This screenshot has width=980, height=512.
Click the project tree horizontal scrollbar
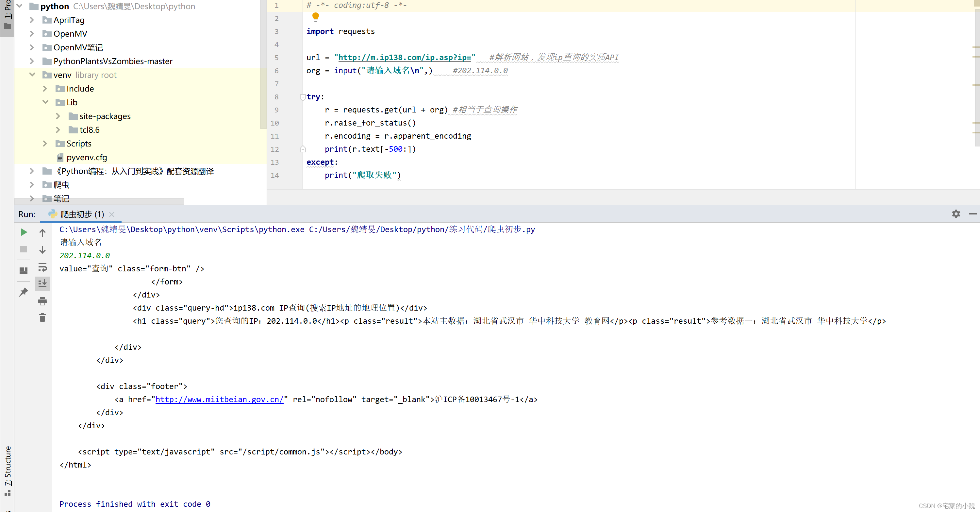coord(99,201)
